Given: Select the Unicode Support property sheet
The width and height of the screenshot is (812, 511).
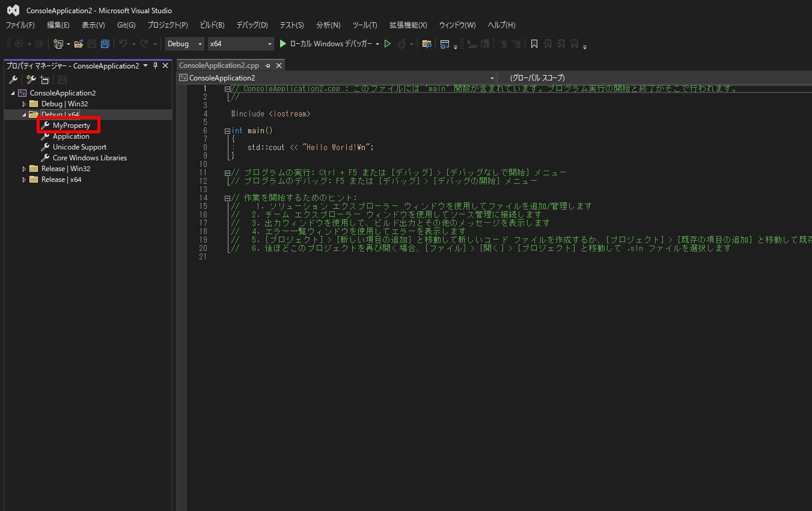Looking at the screenshot, I should coord(79,147).
